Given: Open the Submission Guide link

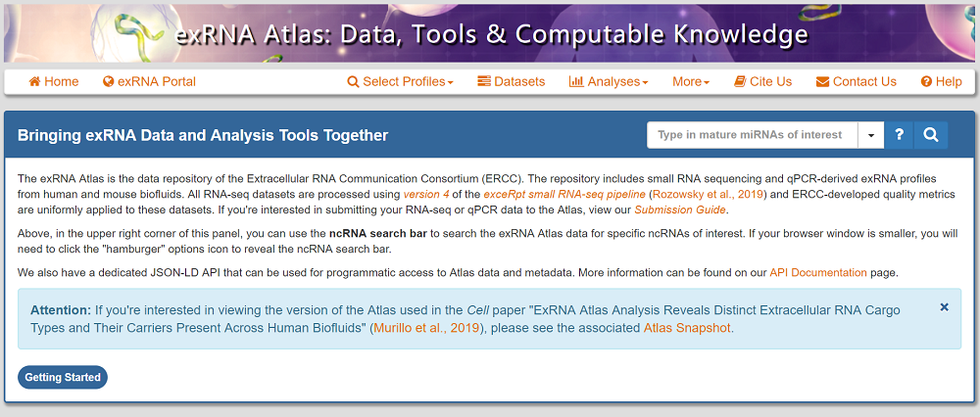Looking at the screenshot, I should [681, 210].
